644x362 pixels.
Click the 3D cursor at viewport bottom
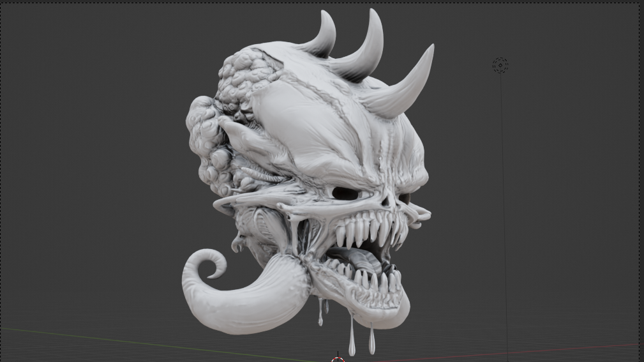tap(338, 359)
